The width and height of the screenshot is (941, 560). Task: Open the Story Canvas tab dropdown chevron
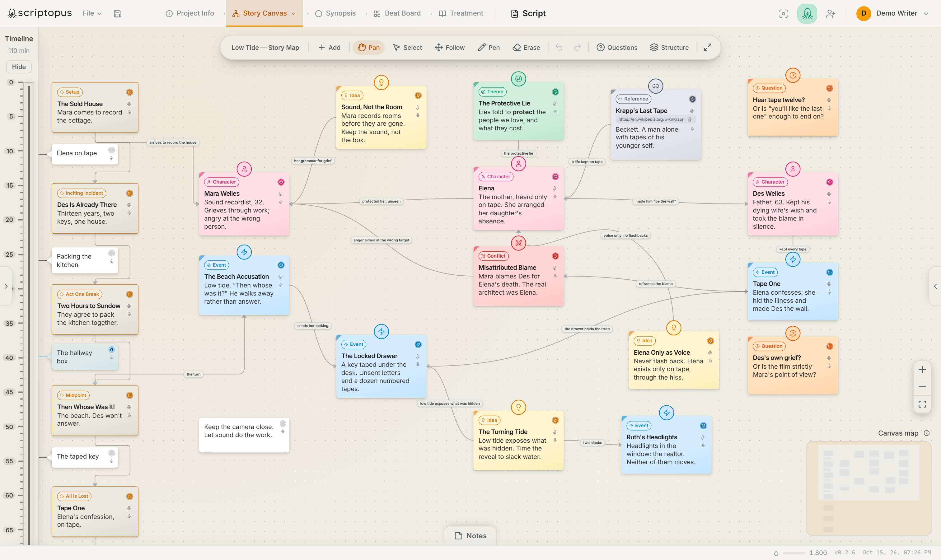pyautogui.click(x=294, y=14)
